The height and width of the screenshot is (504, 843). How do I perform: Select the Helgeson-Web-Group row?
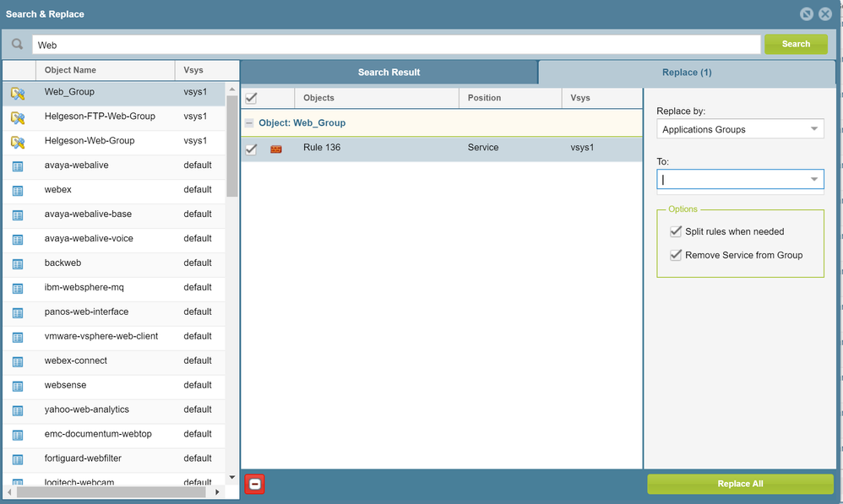pos(114,141)
